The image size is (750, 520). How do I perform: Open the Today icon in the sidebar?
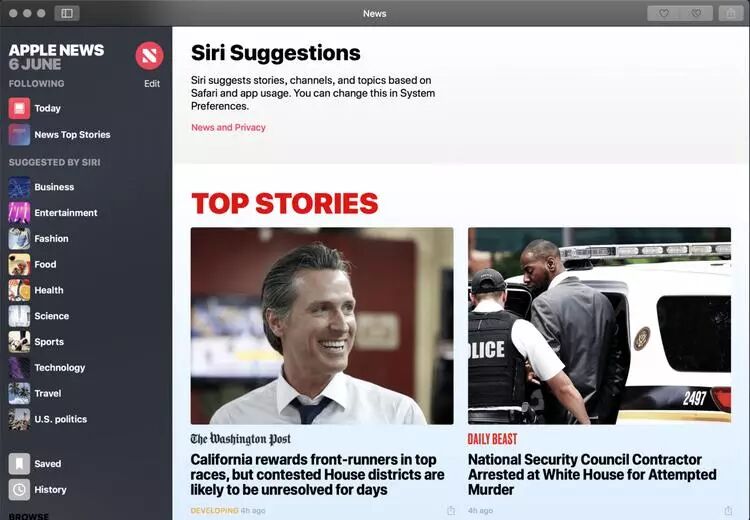19,108
